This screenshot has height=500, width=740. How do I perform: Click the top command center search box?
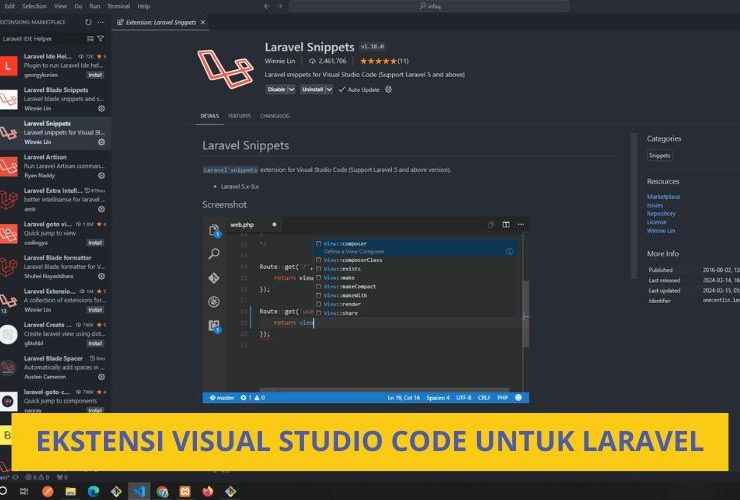pos(429,6)
